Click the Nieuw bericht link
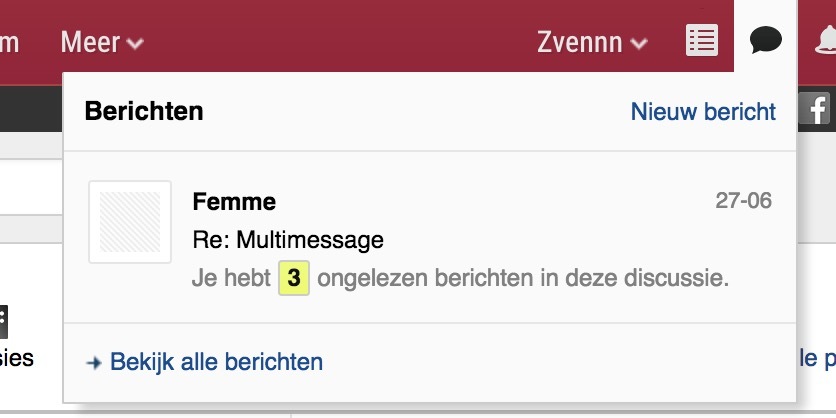 (x=703, y=112)
